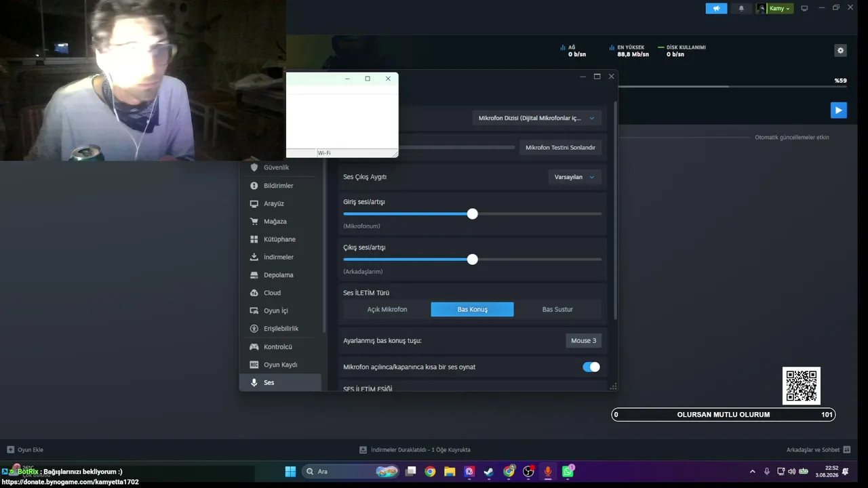The width and height of the screenshot is (868, 488).
Task: Select the Oyun İçi overlay icon
Action: [254, 310]
